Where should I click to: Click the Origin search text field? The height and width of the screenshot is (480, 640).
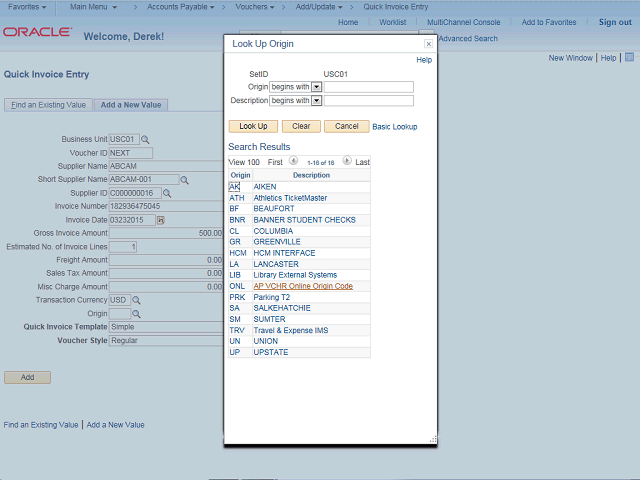coord(368,87)
